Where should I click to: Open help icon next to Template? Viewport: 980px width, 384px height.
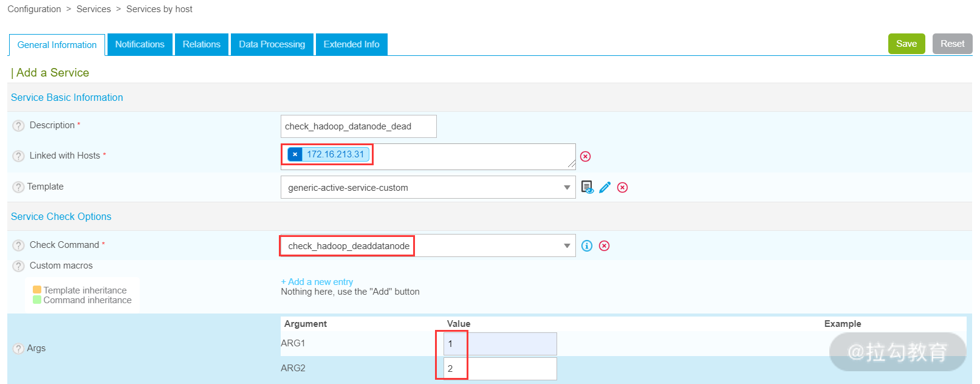point(19,187)
